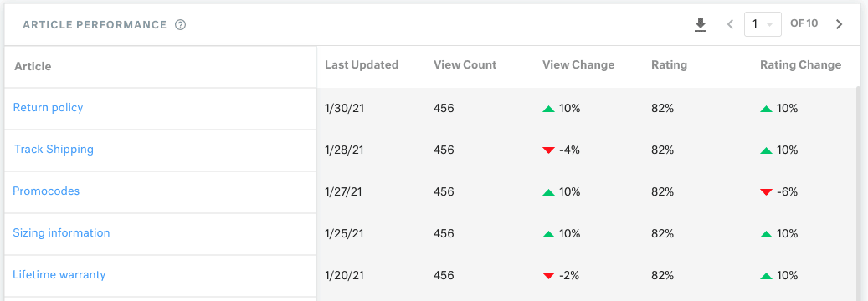Sort by View Change column header

click(578, 64)
